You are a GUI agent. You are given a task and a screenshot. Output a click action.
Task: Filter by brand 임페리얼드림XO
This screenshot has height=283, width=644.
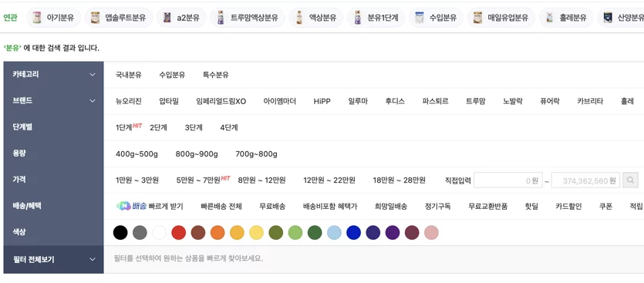(221, 101)
